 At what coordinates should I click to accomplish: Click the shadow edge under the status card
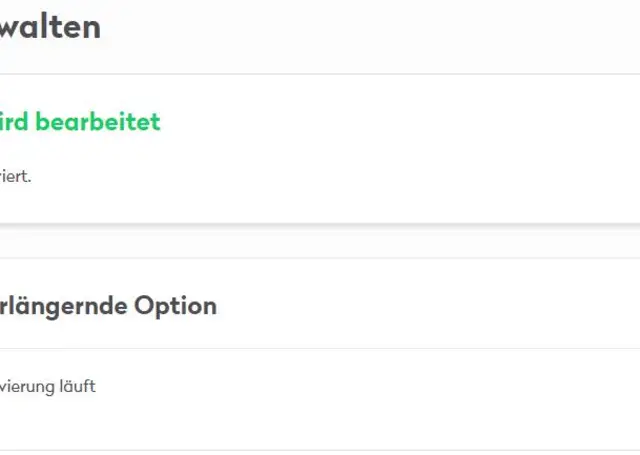coord(320,224)
